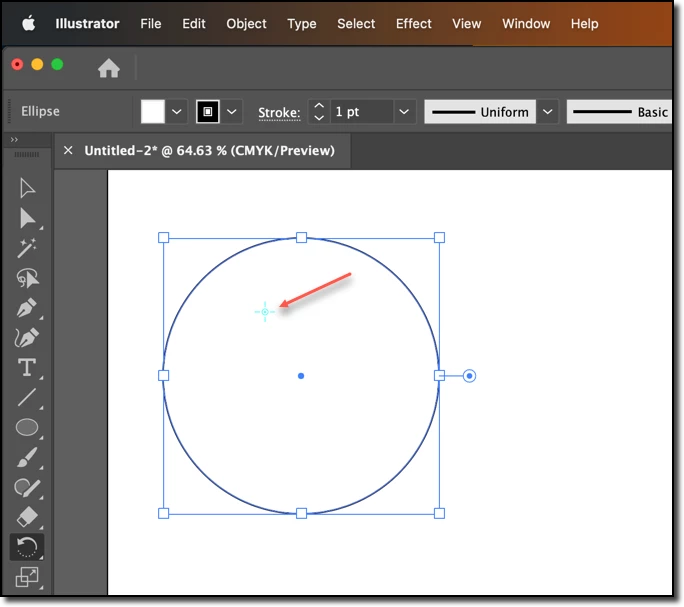Select the Curvature tool
The height and width of the screenshot is (607, 684).
27,337
